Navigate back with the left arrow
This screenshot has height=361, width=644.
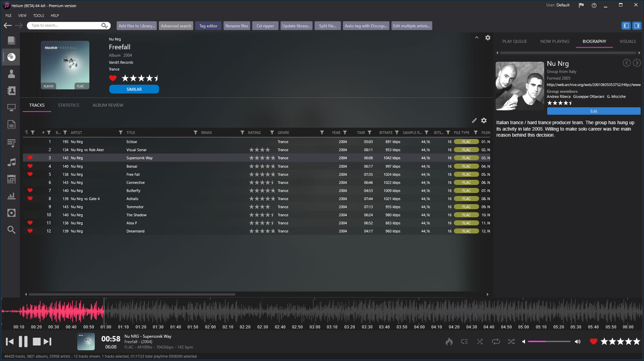click(x=8, y=26)
